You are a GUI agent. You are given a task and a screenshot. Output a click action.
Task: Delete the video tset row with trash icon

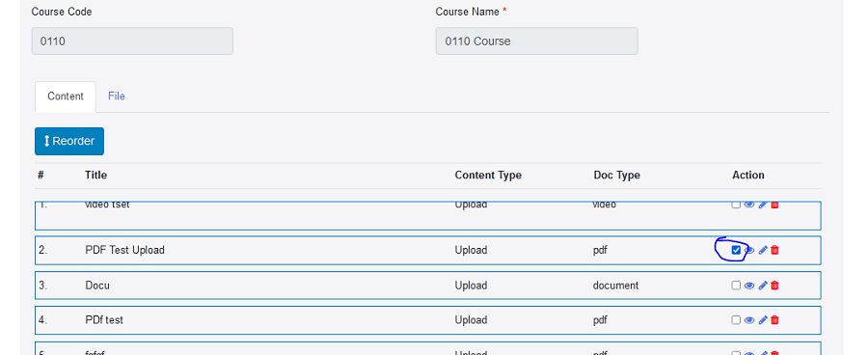click(x=775, y=205)
